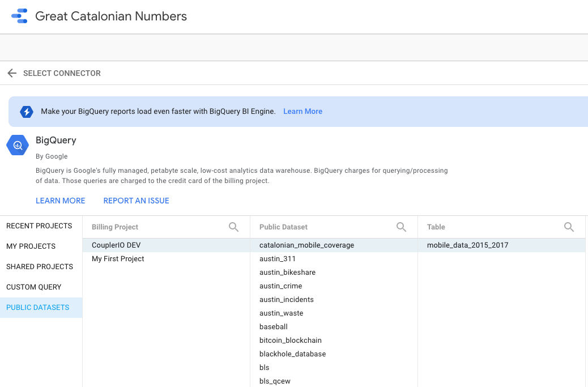Click the Google Data Studio logo
Image resolution: width=588 pixels, height=387 pixels.
pos(20,16)
